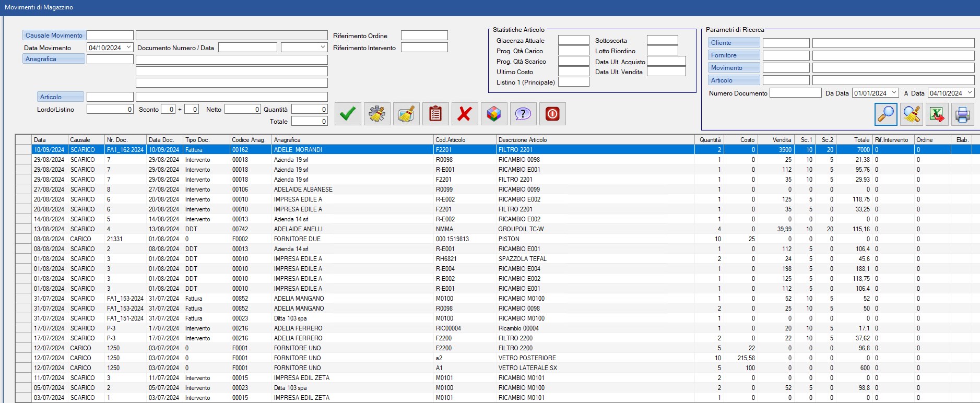Expand the A Data date picker
The height and width of the screenshot is (403, 980).
970,93
